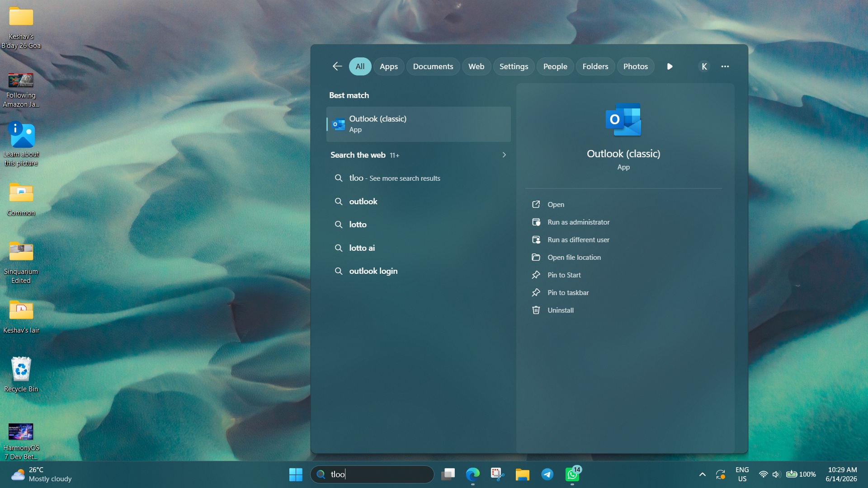Open the clock and date flyout
The height and width of the screenshot is (488, 868).
(842, 474)
